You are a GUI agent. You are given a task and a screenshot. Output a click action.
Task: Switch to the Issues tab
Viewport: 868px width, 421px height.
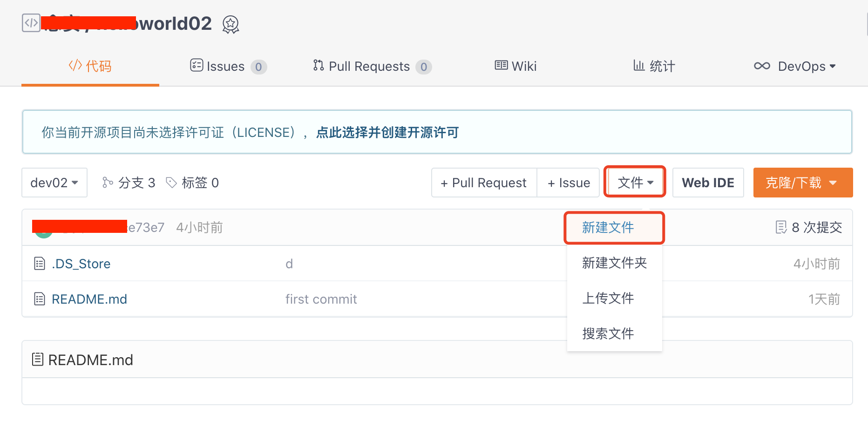click(228, 66)
